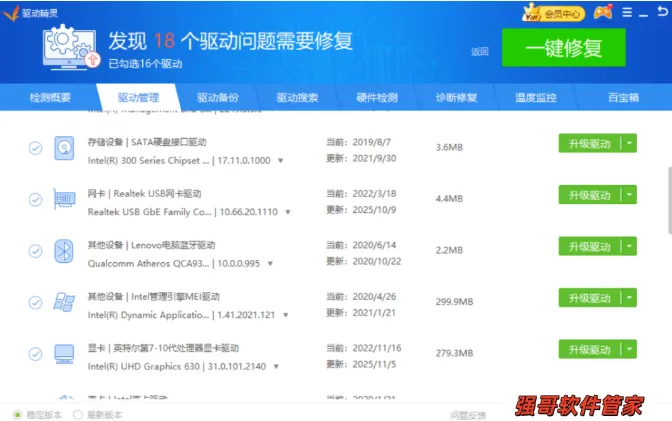Click the 279.3MB size value
672x421 pixels.
[x=454, y=353]
